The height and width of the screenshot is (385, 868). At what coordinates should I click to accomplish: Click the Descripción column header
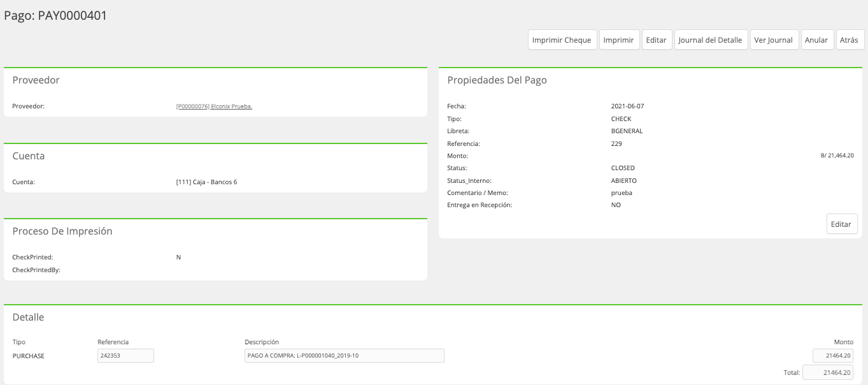pos(262,342)
